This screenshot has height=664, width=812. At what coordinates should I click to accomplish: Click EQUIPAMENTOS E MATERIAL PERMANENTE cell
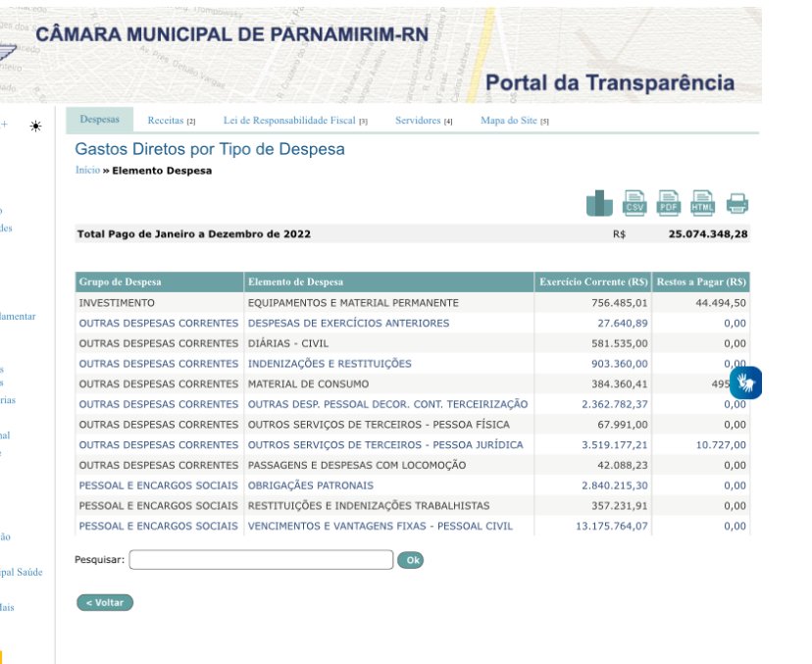pyautogui.click(x=353, y=303)
